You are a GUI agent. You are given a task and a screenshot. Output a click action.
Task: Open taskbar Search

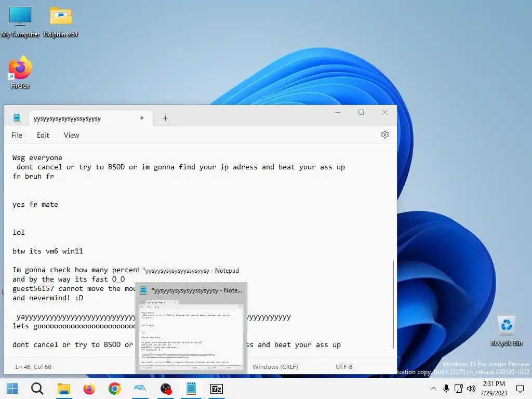(x=37, y=389)
